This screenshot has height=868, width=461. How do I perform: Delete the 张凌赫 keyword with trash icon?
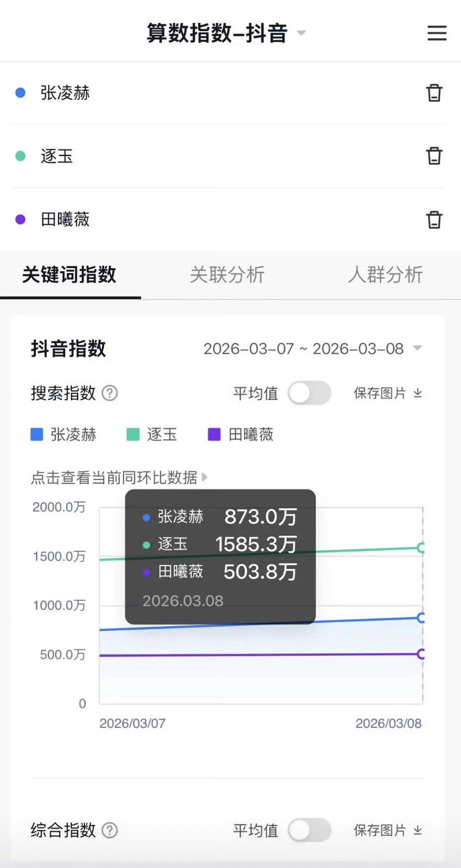434,93
